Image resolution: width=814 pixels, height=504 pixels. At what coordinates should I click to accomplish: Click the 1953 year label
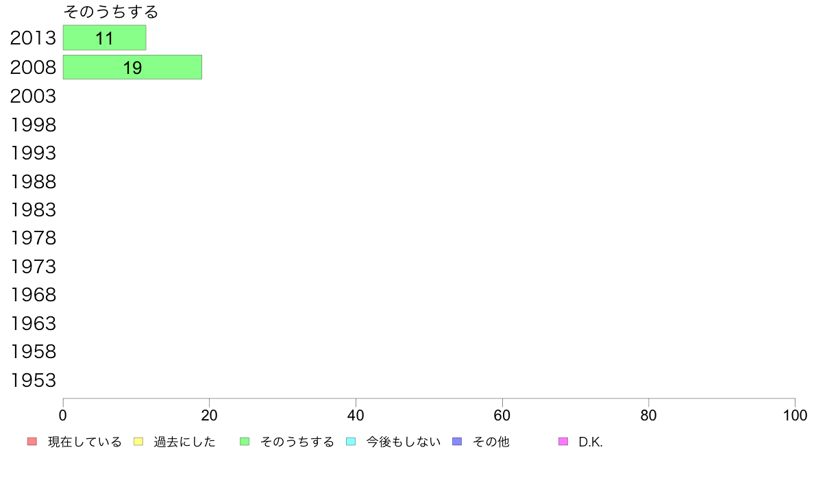(33, 380)
